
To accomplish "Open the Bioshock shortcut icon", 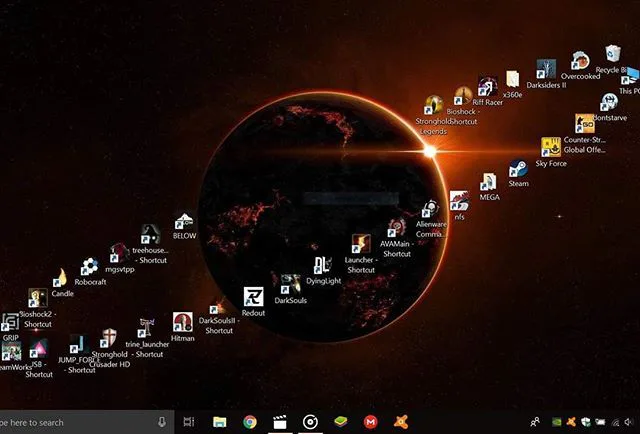I will 462,96.
